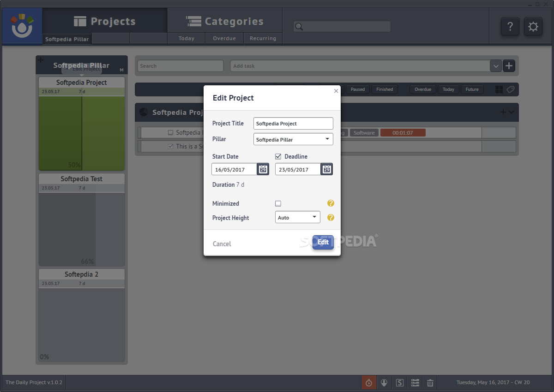
Task: Check the first Softpedia task checkbox
Action: tap(170, 133)
